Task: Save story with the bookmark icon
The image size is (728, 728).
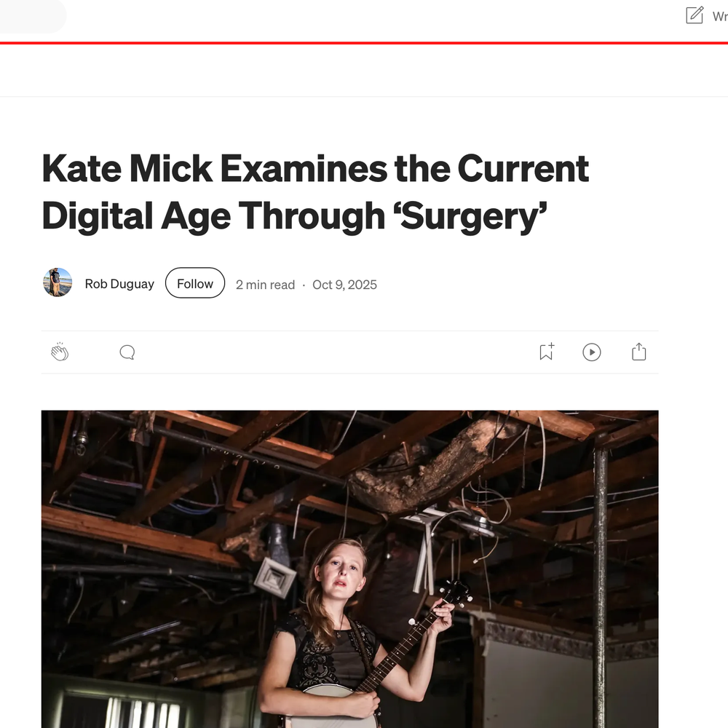Action: pyautogui.click(x=547, y=352)
